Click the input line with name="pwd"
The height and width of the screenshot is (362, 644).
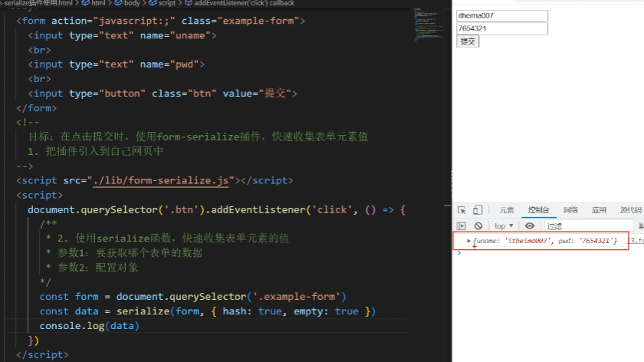point(117,64)
